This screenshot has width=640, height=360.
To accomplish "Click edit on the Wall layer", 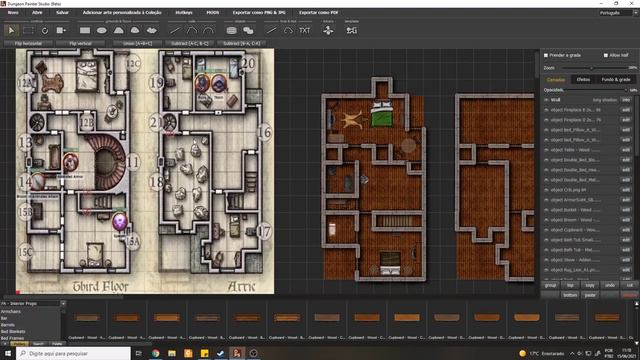I will pyautogui.click(x=626, y=100).
